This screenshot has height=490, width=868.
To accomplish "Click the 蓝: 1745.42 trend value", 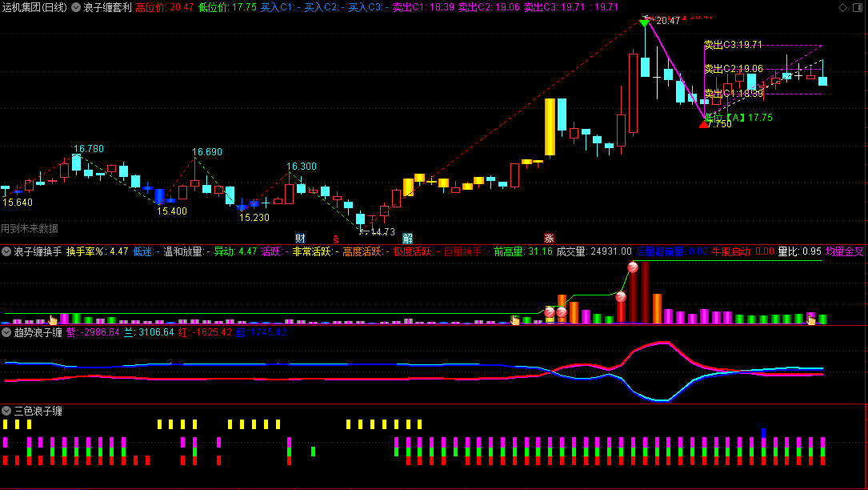I will 261,332.
